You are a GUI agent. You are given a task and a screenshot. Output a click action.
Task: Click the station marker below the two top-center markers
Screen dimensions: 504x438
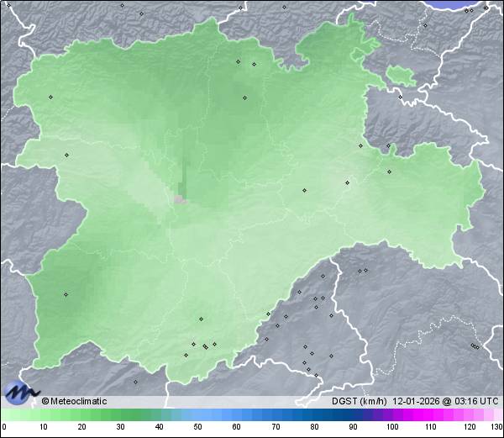pos(245,97)
